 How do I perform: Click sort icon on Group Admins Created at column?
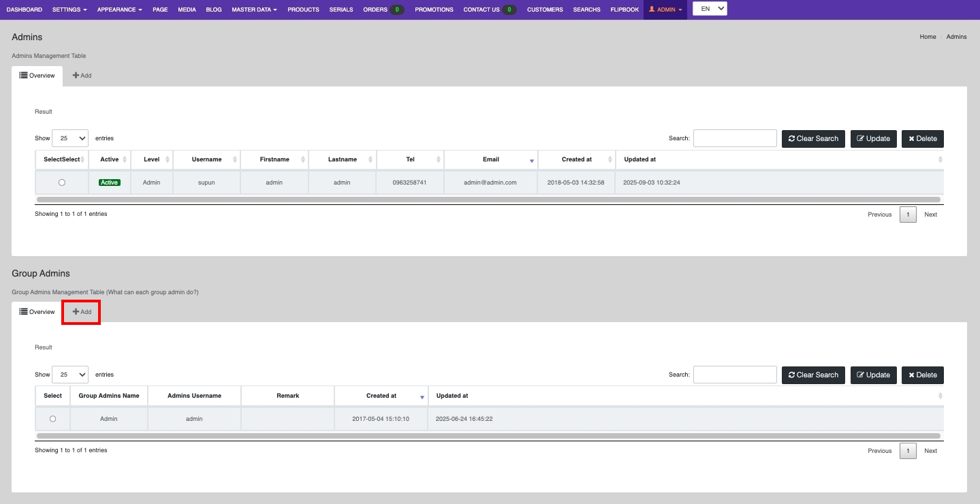tap(422, 396)
